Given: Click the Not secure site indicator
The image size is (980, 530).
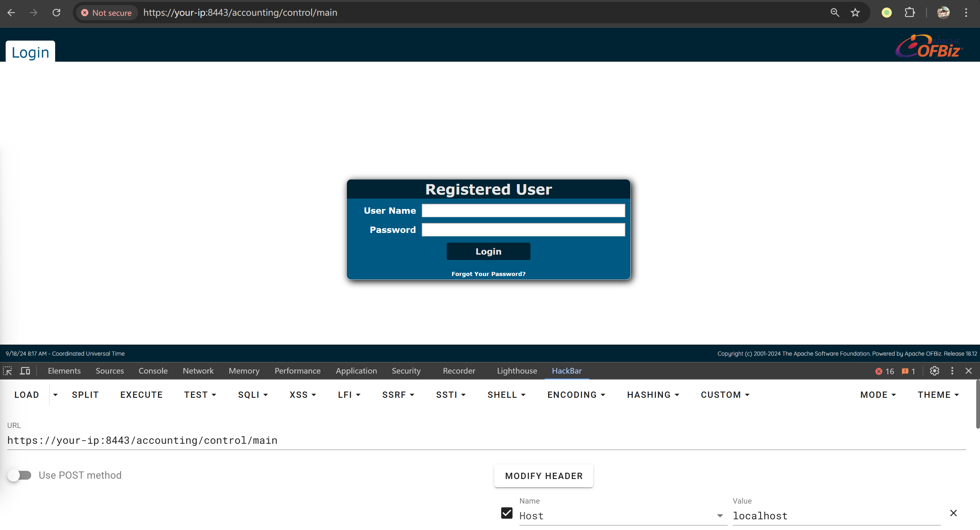Looking at the screenshot, I should click(x=106, y=13).
